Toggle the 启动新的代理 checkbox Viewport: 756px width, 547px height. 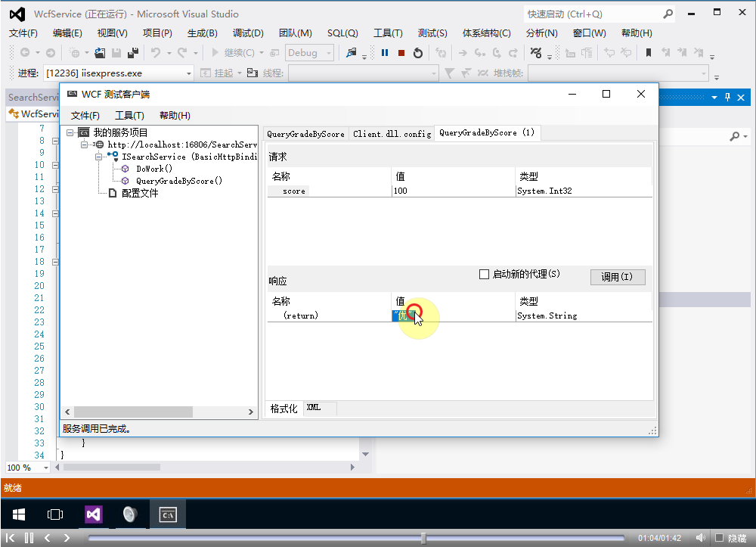485,274
